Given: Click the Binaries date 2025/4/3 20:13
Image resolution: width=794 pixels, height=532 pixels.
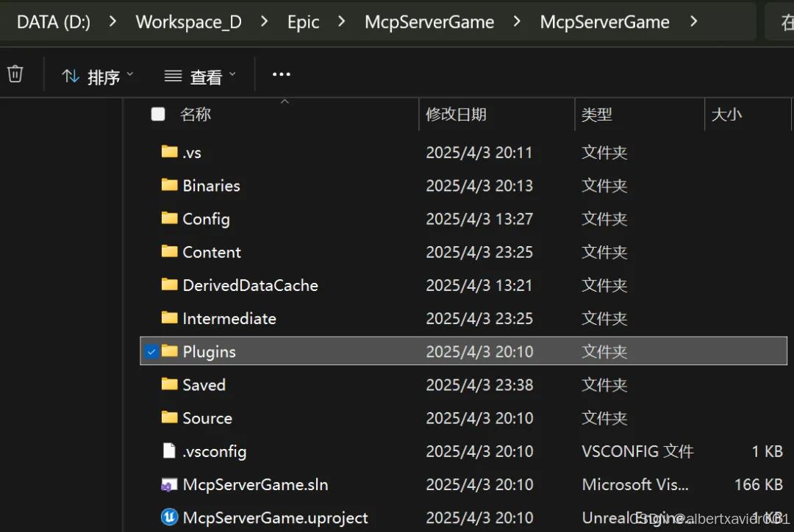Looking at the screenshot, I should pyautogui.click(x=479, y=186).
